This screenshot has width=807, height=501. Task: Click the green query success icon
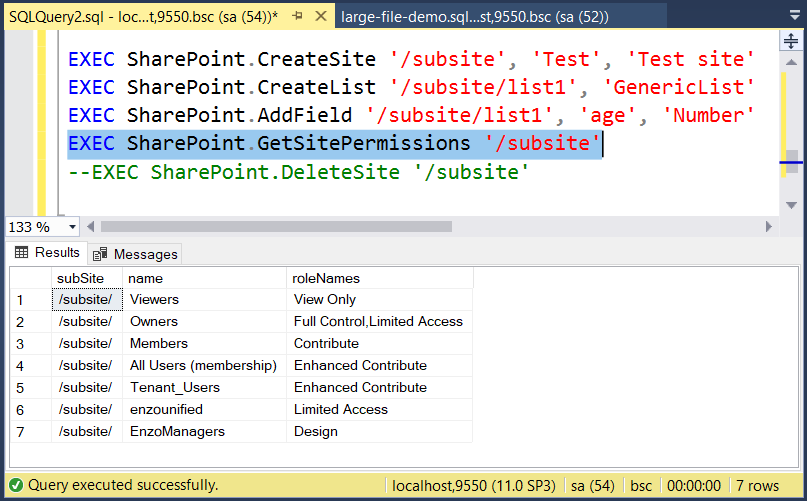coord(16,485)
